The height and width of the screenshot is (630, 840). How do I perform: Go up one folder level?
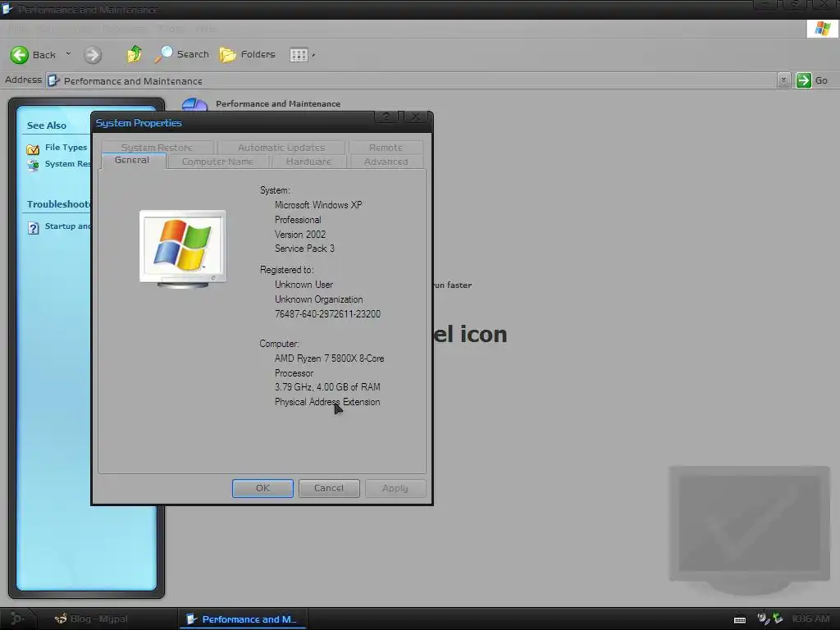click(x=134, y=54)
